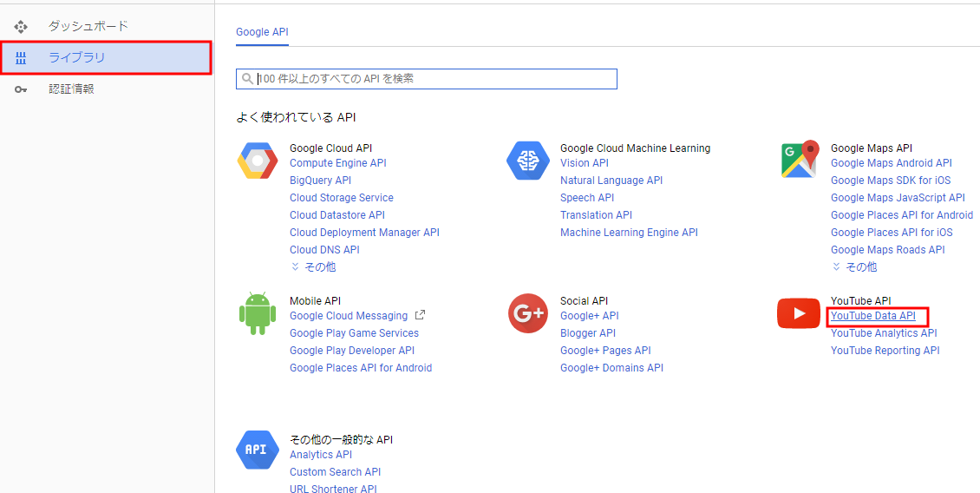Open Google Cloud Messaging link

coord(349,316)
